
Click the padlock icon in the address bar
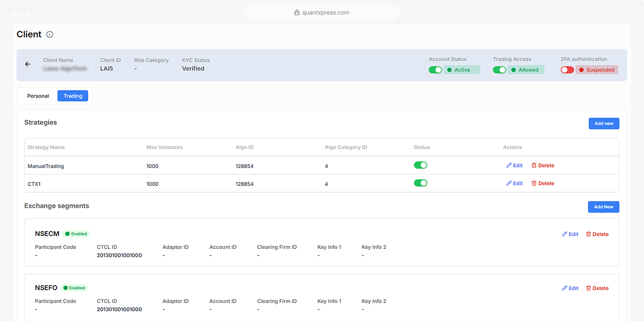tap(297, 13)
